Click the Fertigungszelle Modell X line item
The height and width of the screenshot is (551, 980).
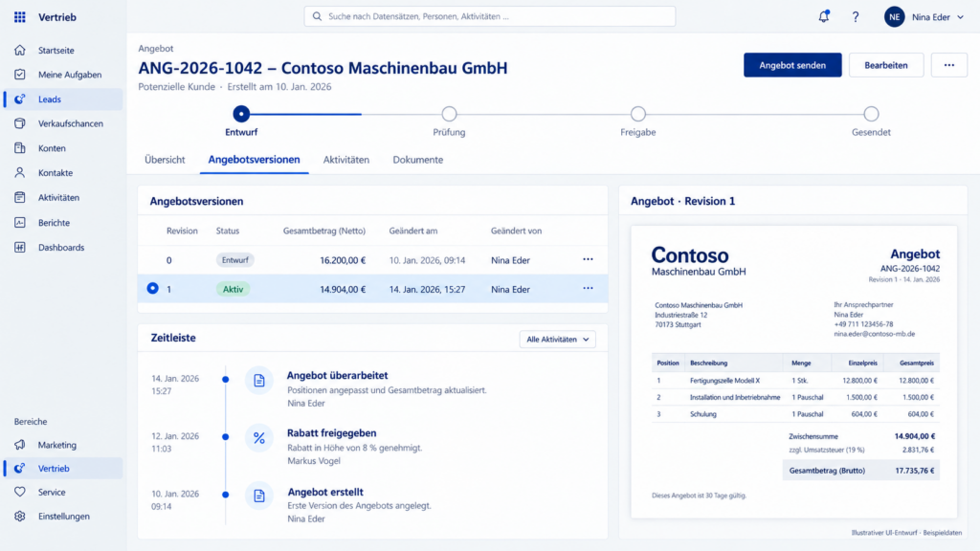(x=725, y=380)
